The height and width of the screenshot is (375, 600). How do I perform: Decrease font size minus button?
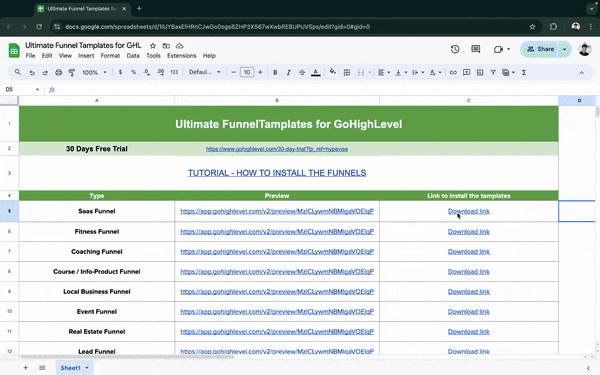coord(233,72)
